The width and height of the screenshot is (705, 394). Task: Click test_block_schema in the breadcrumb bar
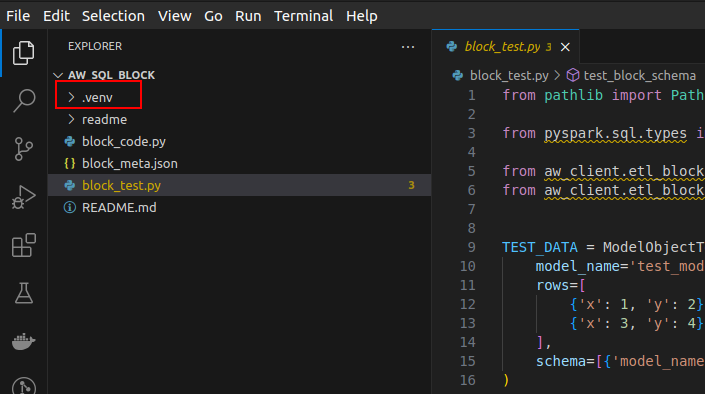639,76
